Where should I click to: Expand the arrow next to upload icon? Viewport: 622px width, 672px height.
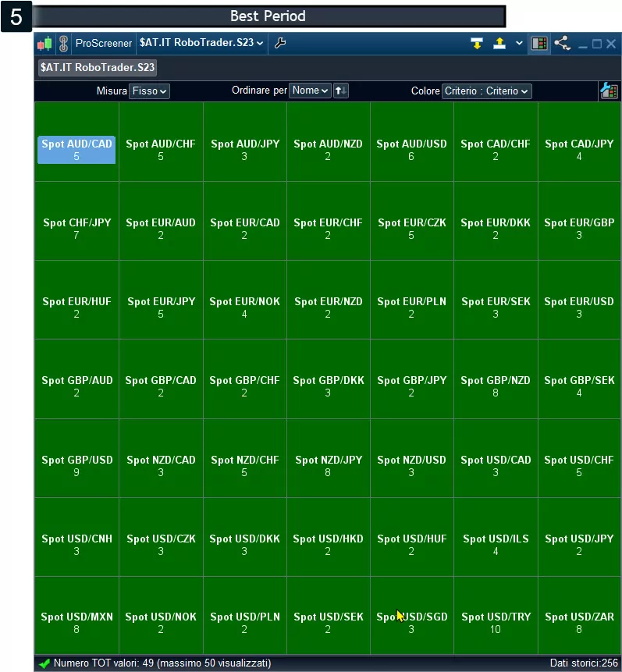click(x=519, y=43)
